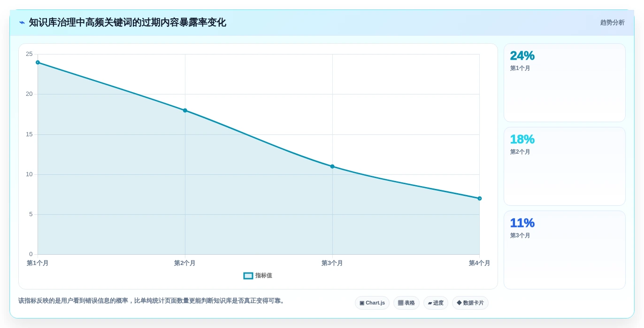Click x-axis label 第4个月
Screen dimensions: 644x328
click(479, 263)
